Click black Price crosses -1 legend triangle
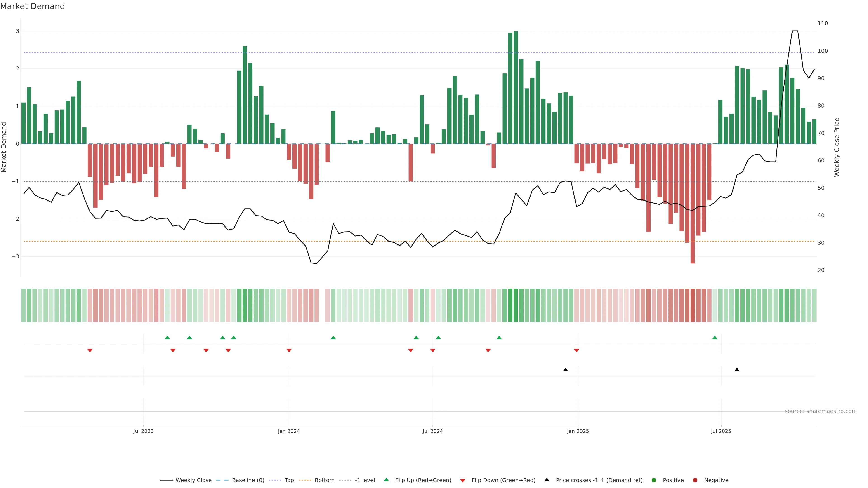This screenshot has width=868, height=488. pos(547,480)
